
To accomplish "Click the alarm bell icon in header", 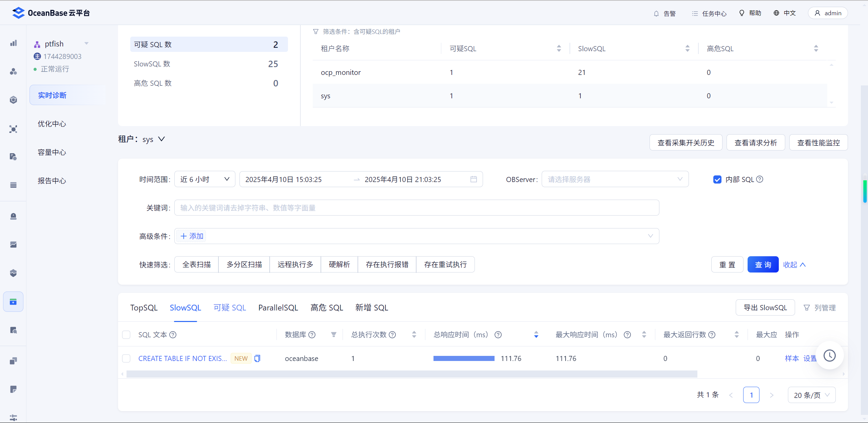I will [656, 14].
